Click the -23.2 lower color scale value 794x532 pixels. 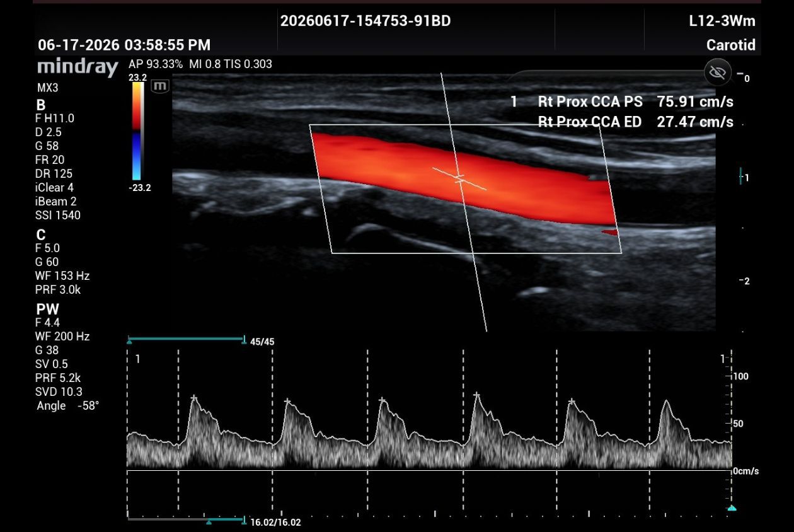[x=139, y=188]
